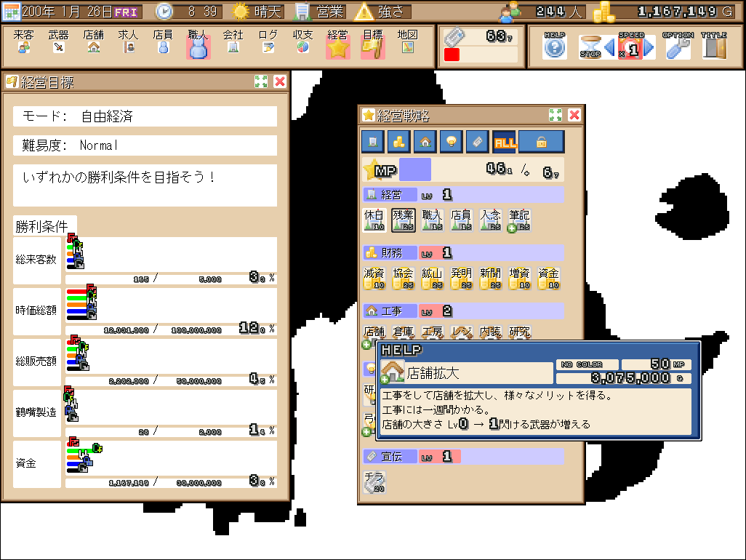Increase game speed with right arrow
The image size is (746, 560).
coord(649,47)
